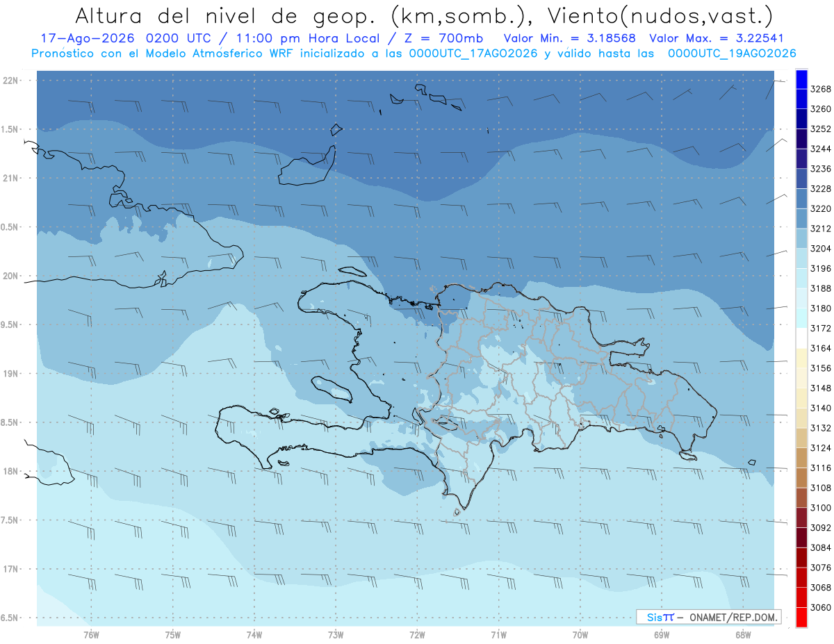
Task: Pick the swatch between 3220 and 3212
Action: coord(801,219)
